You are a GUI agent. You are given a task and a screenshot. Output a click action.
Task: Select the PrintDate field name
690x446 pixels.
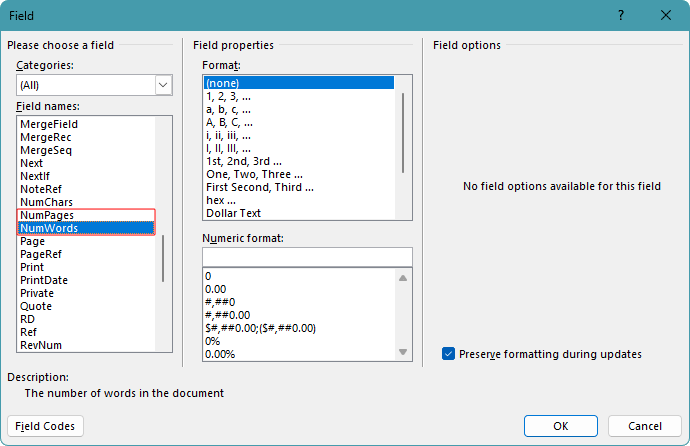pos(44,280)
